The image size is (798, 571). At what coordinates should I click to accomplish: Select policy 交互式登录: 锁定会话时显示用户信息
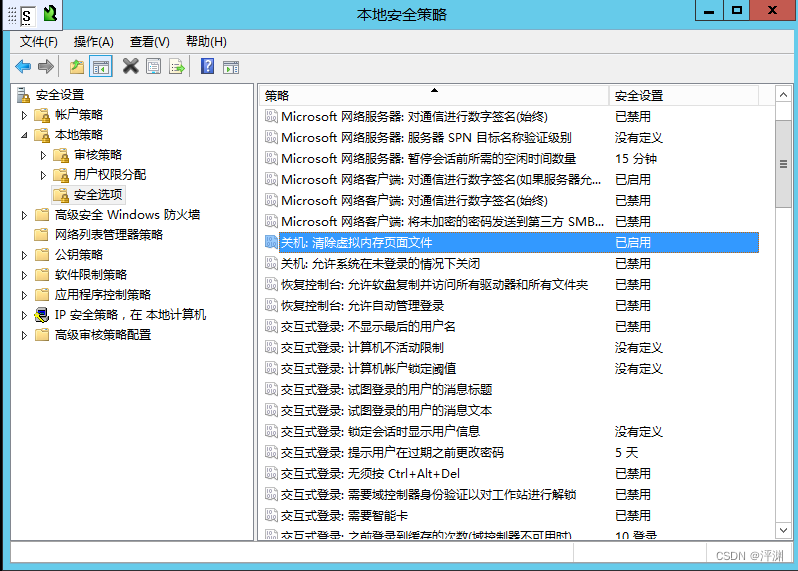(380, 432)
